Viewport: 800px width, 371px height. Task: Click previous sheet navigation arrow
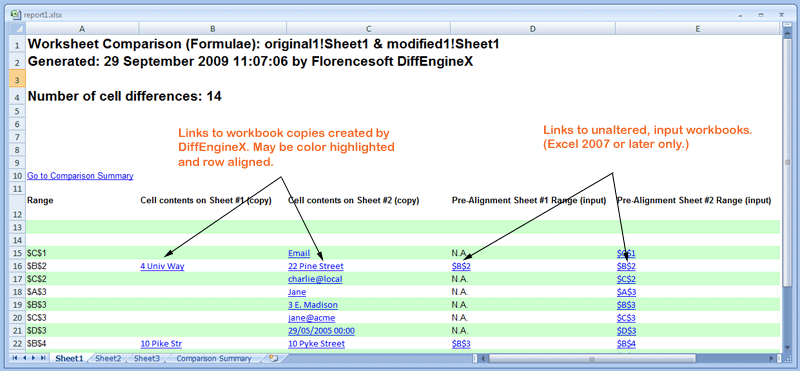[x=24, y=358]
